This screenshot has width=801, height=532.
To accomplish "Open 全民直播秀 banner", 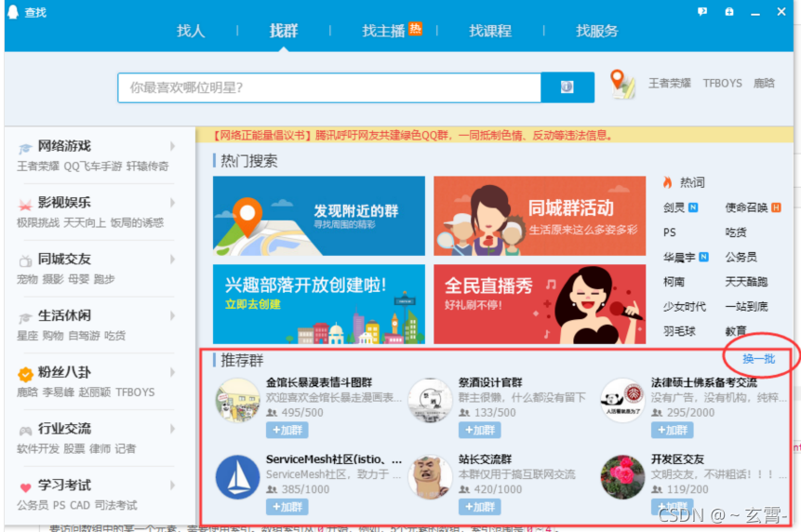I will 540,304.
